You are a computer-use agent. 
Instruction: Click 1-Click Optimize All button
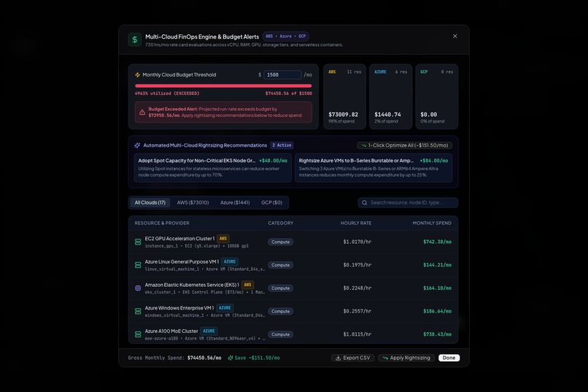pyautogui.click(x=405, y=145)
